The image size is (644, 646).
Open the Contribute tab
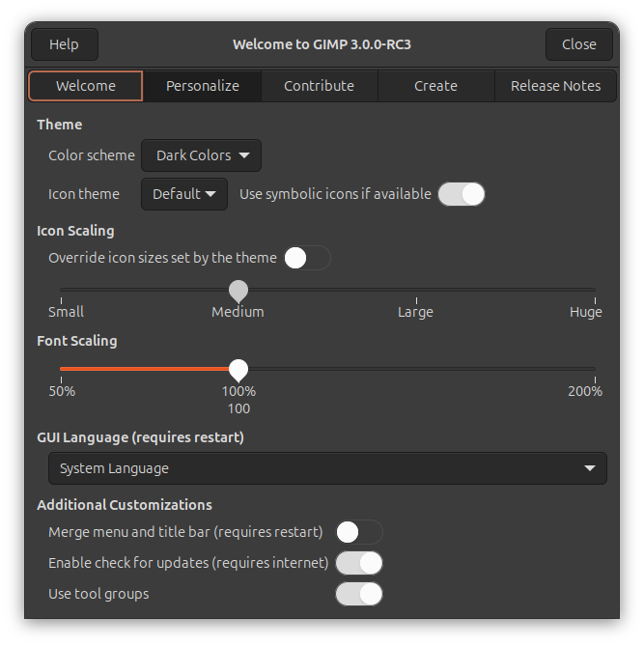pos(319,86)
